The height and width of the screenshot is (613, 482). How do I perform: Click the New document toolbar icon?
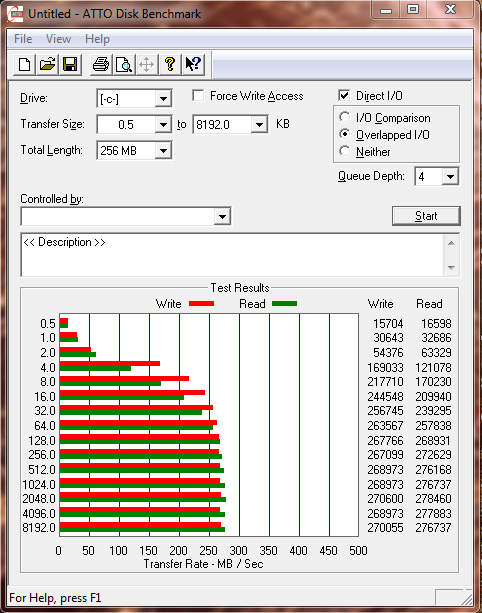point(24,64)
